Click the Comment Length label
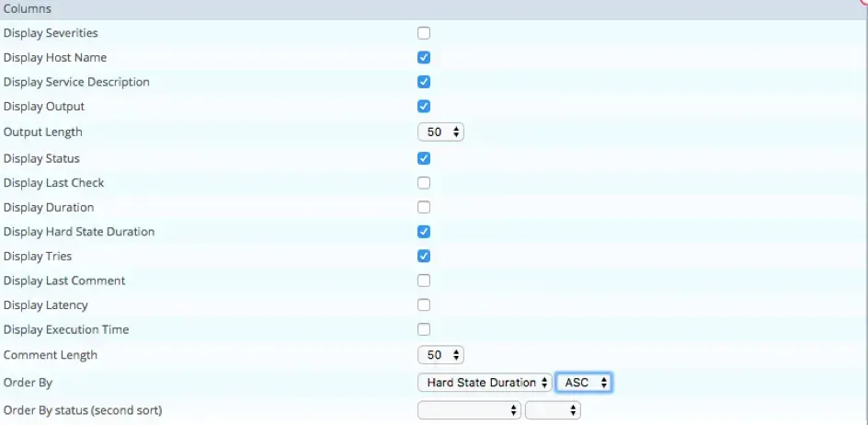Image resolution: width=868 pixels, height=425 pixels. coord(51,355)
